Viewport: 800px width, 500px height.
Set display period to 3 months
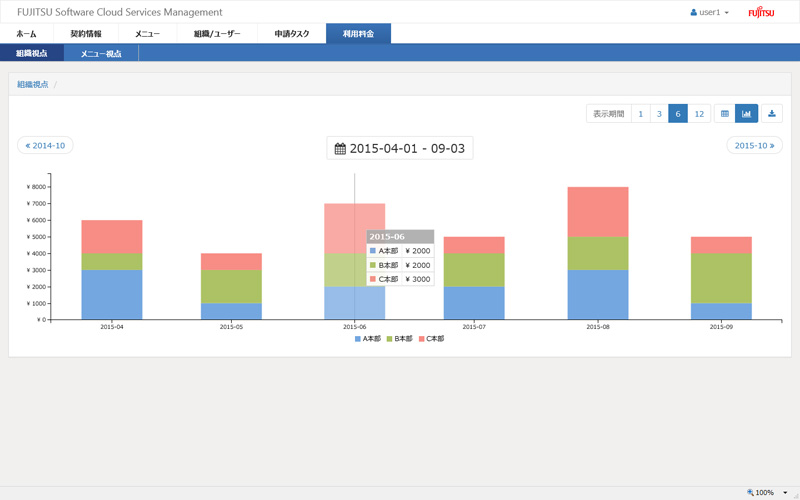point(659,114)
